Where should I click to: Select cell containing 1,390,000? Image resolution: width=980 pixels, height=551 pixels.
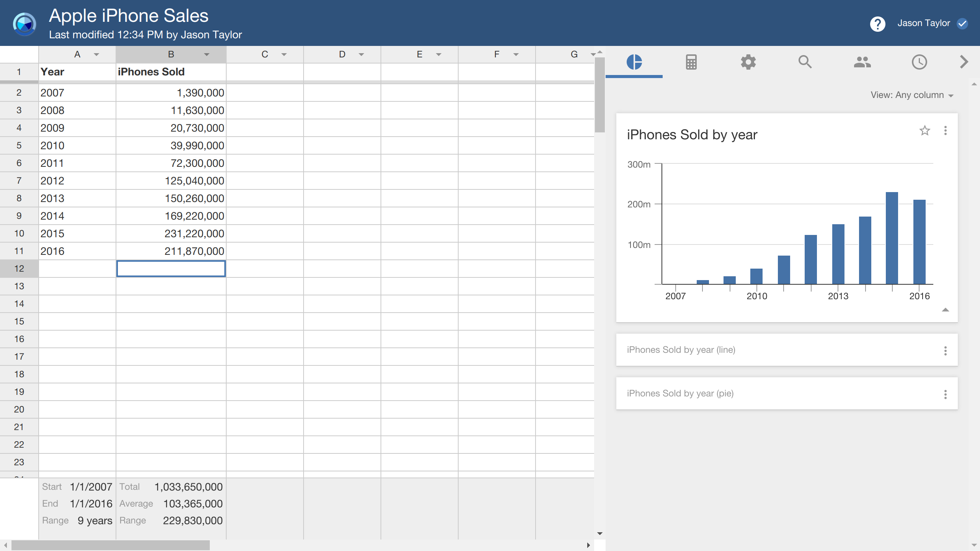[171, 93]
